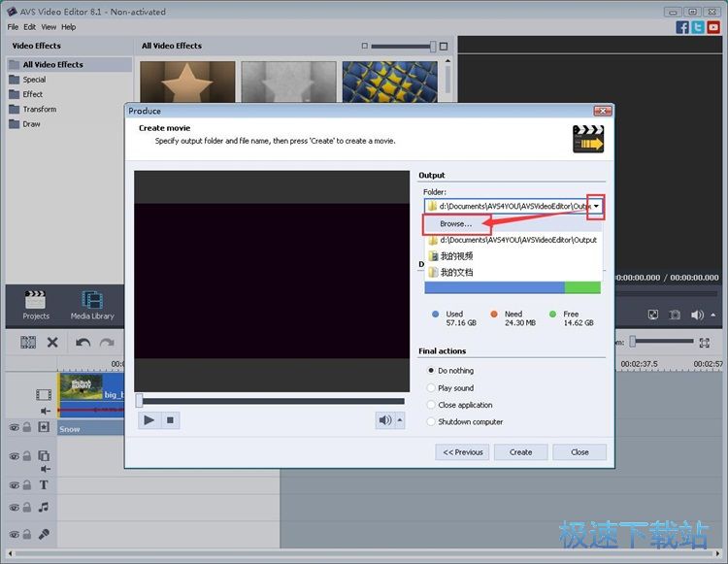Open the Facebook icon in the title area

(x=682, y=27)
